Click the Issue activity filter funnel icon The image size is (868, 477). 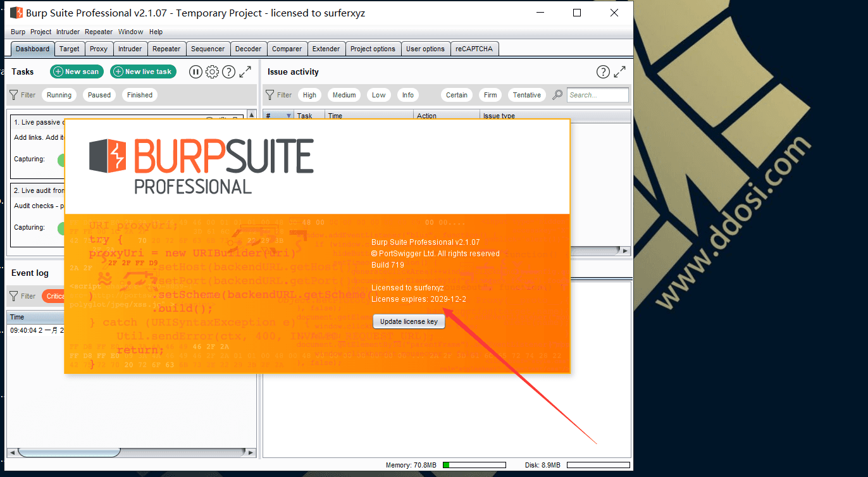[x=270, y=95]
